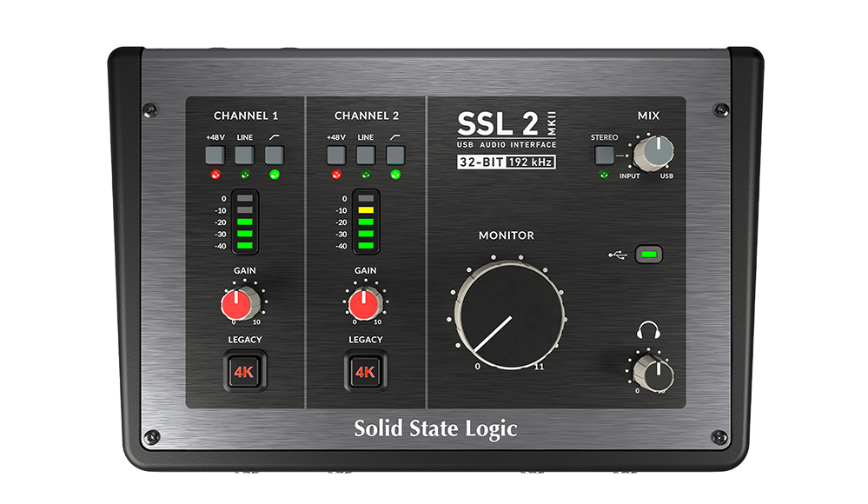Click the headphones icon

[648, 330]
